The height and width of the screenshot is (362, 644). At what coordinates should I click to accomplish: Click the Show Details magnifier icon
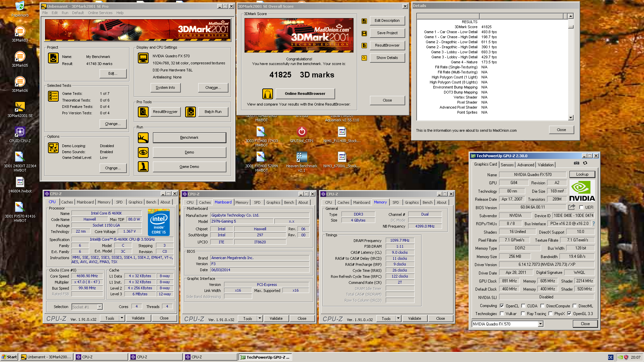tap(364, 58)
